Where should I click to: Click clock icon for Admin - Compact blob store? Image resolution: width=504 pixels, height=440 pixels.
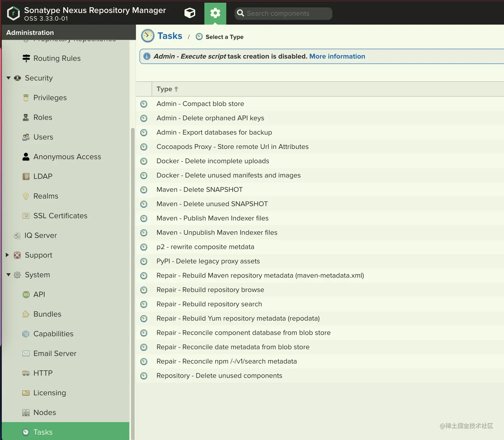[x=144, y=104]
